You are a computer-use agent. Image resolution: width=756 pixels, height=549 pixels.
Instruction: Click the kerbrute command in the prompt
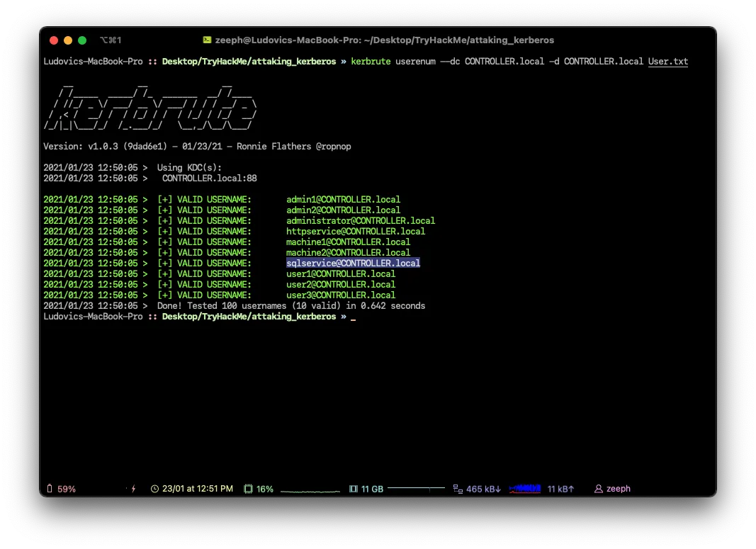coord(371,62)
